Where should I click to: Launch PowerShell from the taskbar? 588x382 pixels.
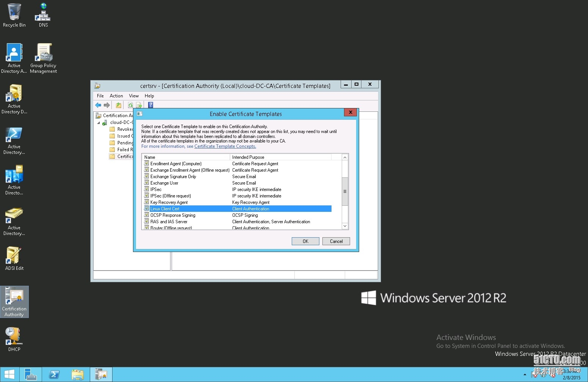[x=54, y=374]
